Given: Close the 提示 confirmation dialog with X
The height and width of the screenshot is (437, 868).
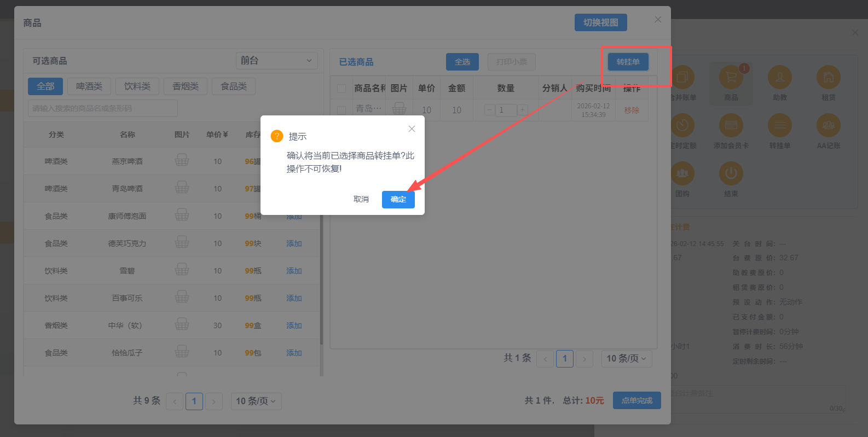Looking at the screenshot, I should [x=412, y=129].
